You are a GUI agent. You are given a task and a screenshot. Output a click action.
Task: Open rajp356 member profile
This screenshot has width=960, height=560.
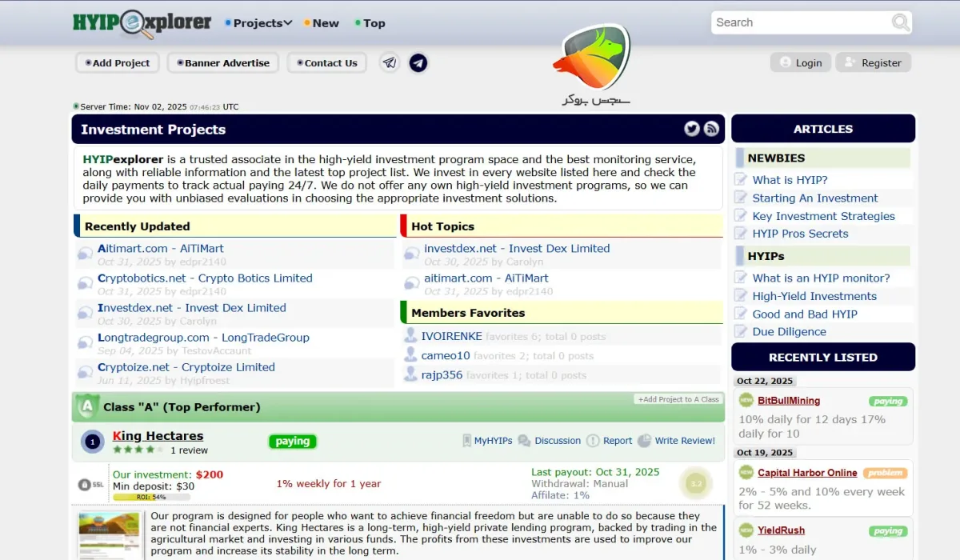click(442, 374)
